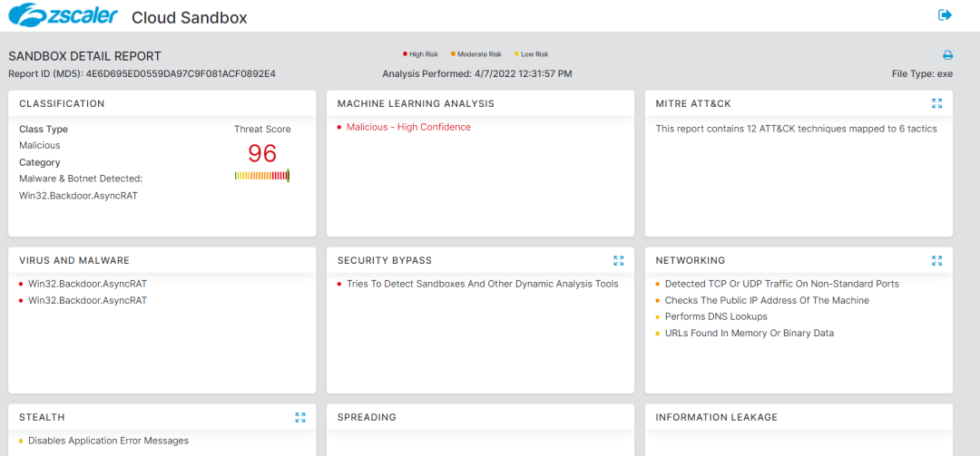980x456 pixels.
Task: Click the logout arrow icon
Action: pos(945,15)
